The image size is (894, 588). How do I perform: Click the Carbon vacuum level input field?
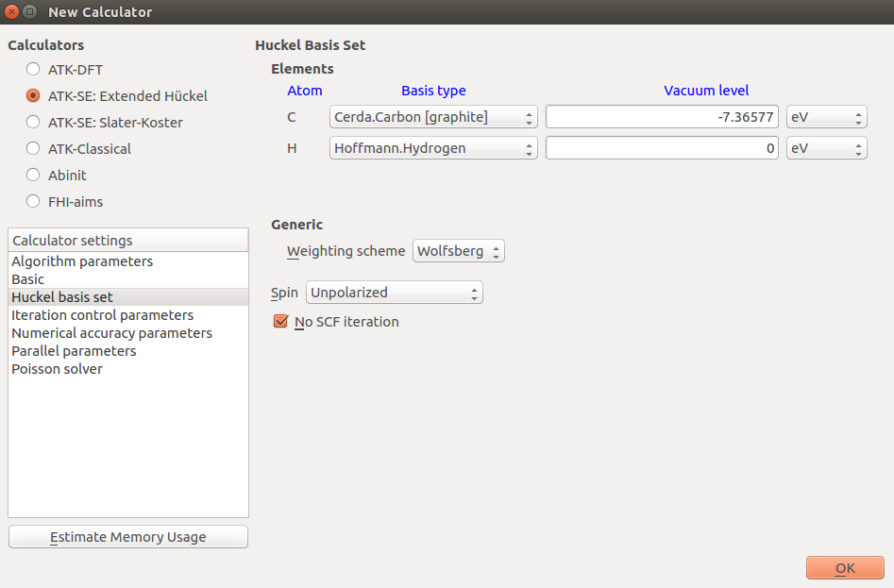(x=662, y=117)
